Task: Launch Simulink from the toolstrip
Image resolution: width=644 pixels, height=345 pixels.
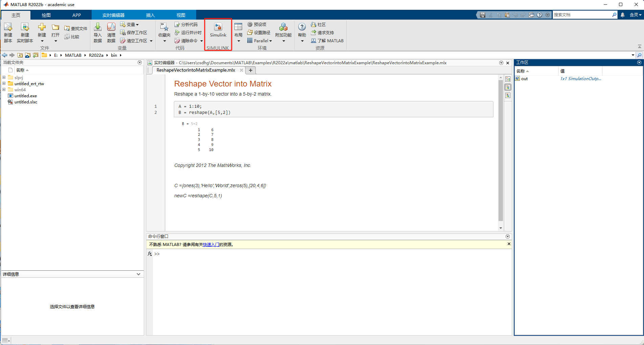Action: (x=218, y=30)
